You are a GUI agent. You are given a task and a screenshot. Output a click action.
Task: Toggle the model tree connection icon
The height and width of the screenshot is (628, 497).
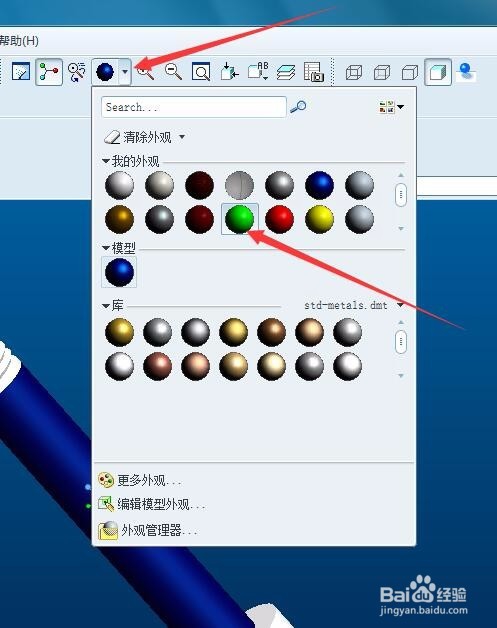tap(49, 72)
